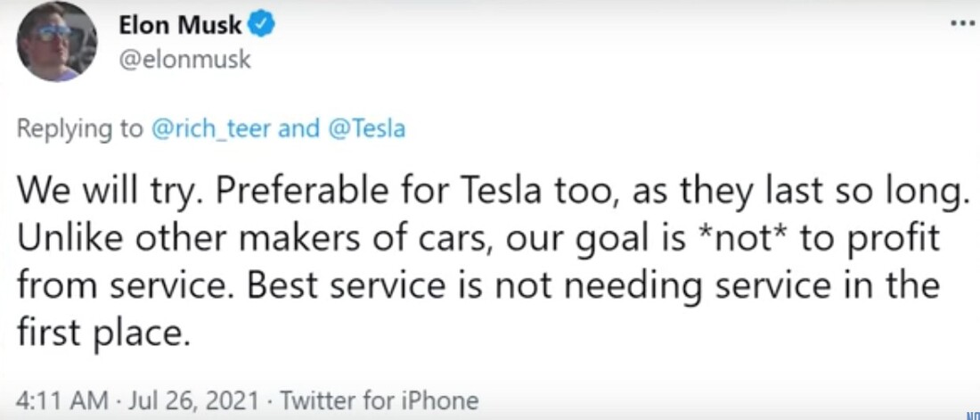The image size is (980, 420).
Task: Click the word "and" between the mentions
Action: tap(298, 128)
